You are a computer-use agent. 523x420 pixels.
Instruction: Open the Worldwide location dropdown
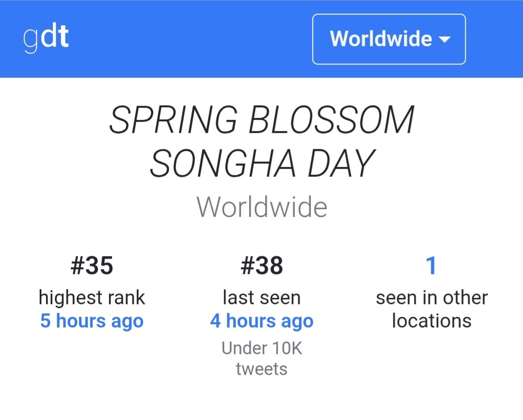[x=389, y=39]
